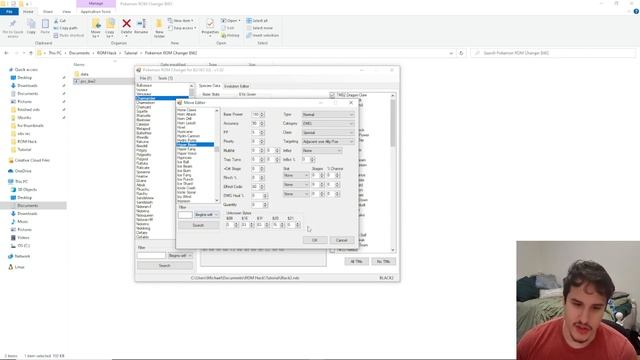
Task: Open the Explorer View ribbon tab
Action: [66, 11]
